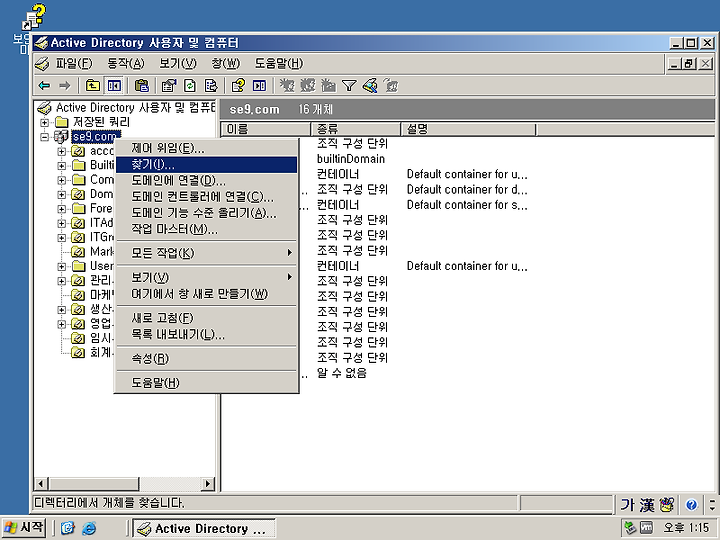Click the 종류 column header
Screen dimensions: 720x540
(356, 129)
